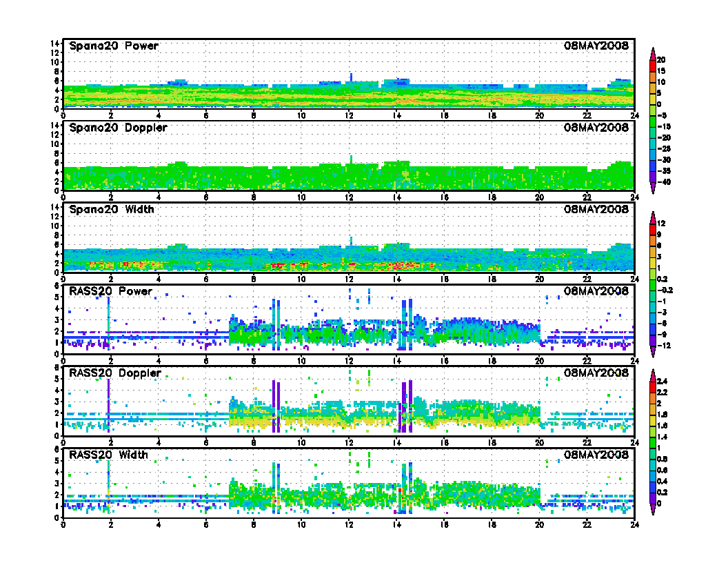Click the "-20" colorbar label

point(663,137)
